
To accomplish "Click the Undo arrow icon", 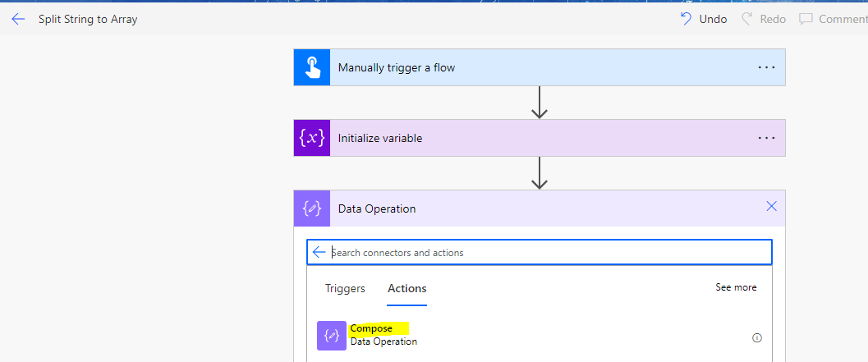I will click(686, 20).
